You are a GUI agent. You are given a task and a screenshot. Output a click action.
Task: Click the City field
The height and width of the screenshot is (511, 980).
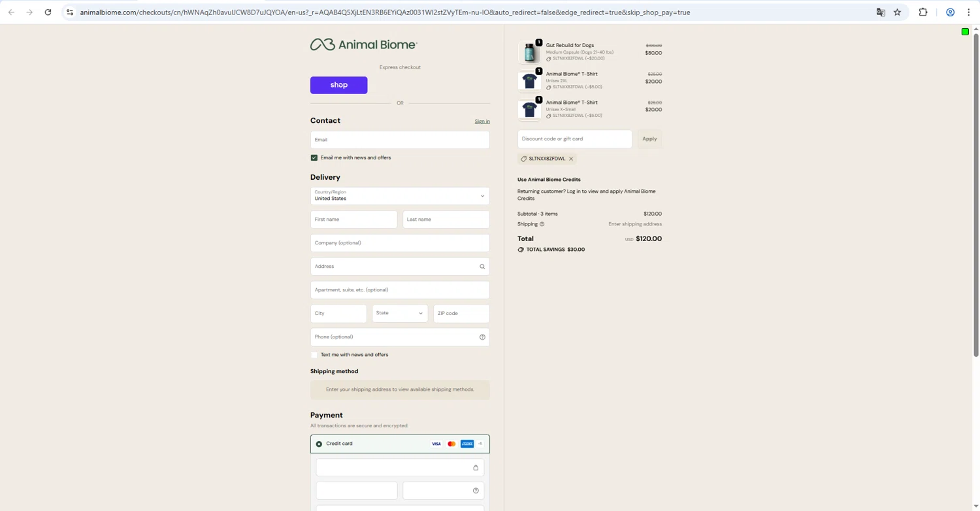pyautogui.click(x=338, y=314)
